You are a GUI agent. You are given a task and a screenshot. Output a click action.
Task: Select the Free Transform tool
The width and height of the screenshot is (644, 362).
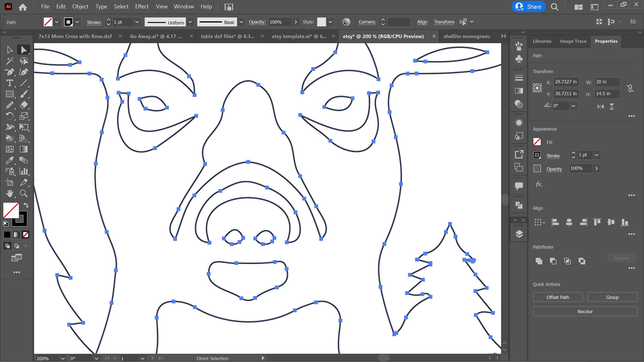click(24, 127)
